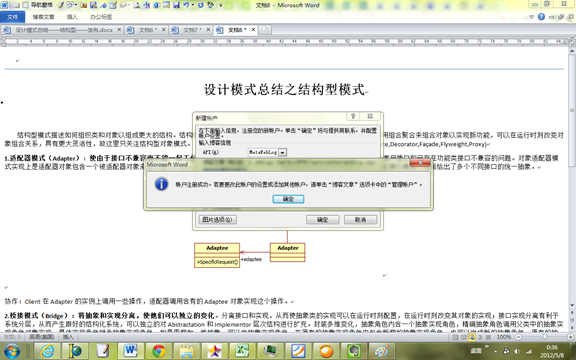Image resolution: width=576 pixels, height=360 pixels.
Task: Click the Help blue question mark icon
Action: click(x=541, y=17)
